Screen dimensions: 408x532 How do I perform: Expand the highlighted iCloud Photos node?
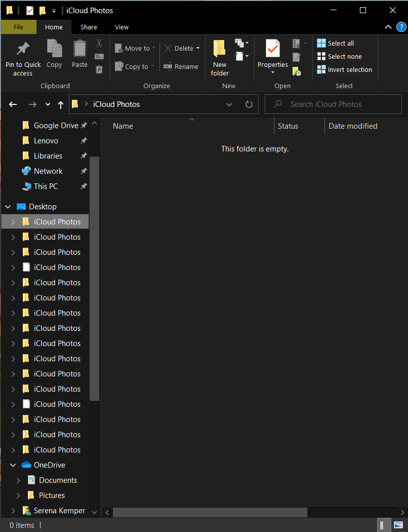tap(13, 222)
